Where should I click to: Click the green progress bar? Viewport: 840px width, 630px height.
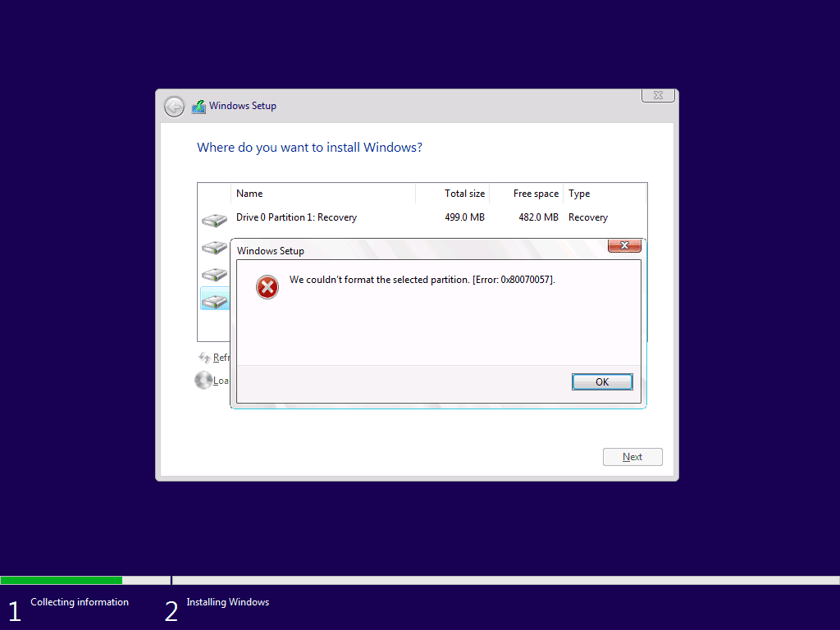(x=62, y=579)
